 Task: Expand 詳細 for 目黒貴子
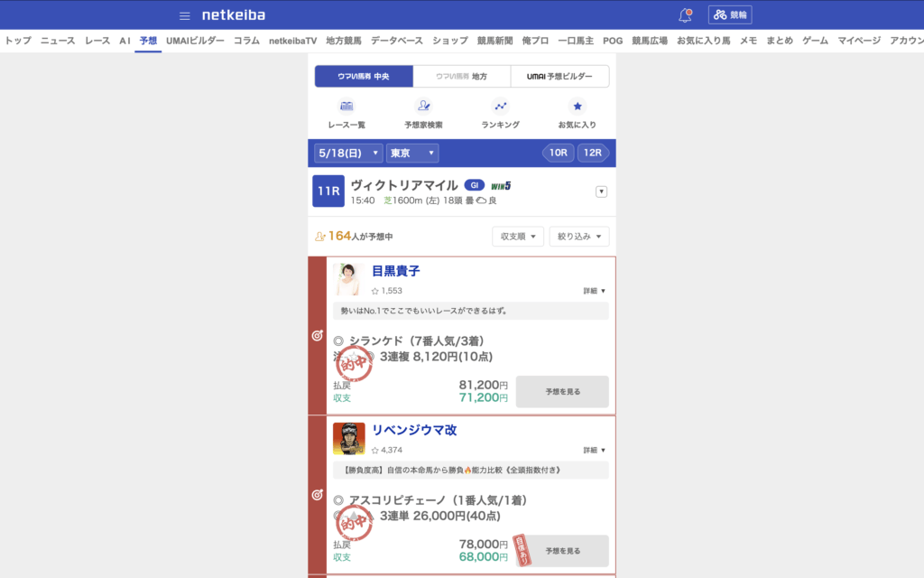594,291
